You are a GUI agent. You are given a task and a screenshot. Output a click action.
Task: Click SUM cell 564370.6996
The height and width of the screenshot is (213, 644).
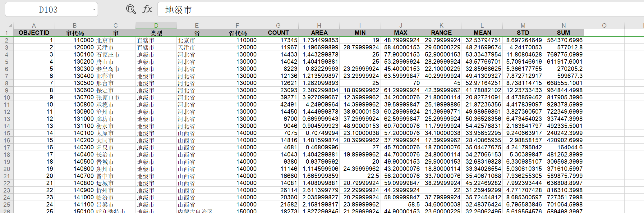click(563, 40)
